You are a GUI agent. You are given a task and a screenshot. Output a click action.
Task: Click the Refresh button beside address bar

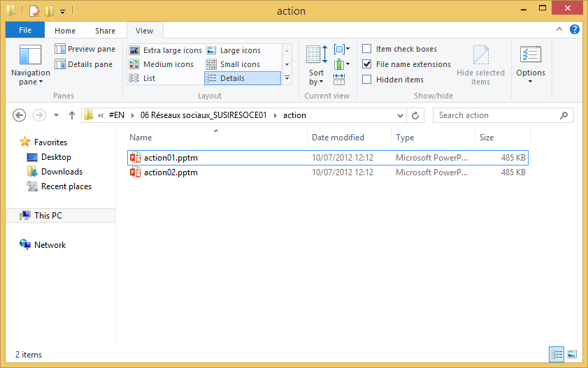coord(416,115)
